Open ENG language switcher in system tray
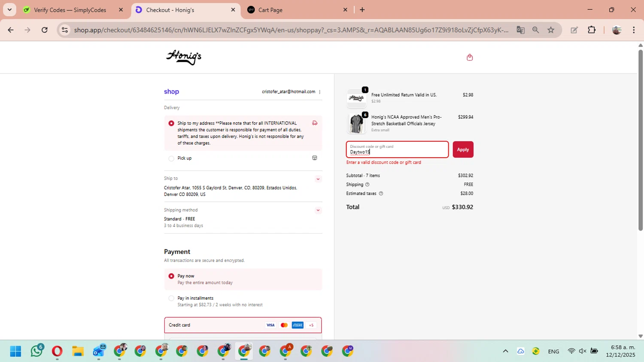 click(553, 351)
